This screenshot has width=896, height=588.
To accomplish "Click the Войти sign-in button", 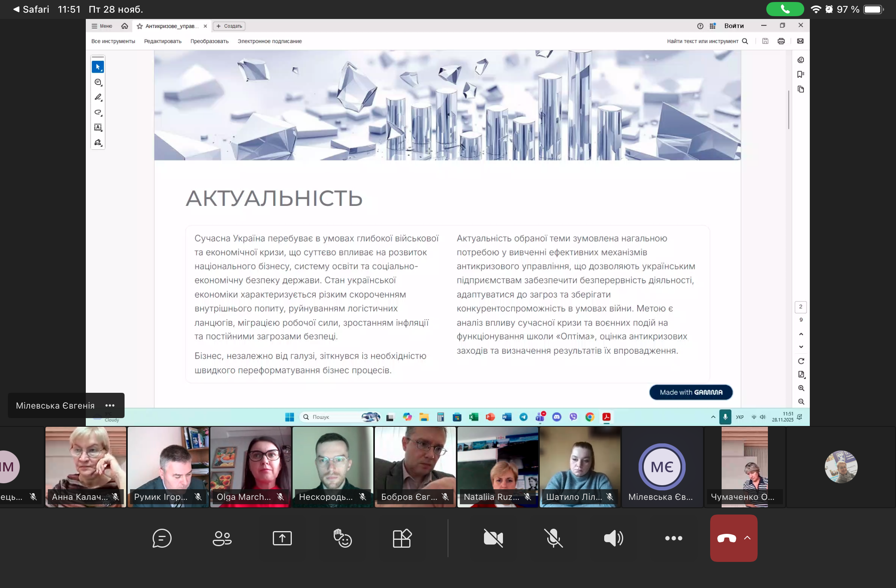I will pyautogui.click(x=733, y=26).
